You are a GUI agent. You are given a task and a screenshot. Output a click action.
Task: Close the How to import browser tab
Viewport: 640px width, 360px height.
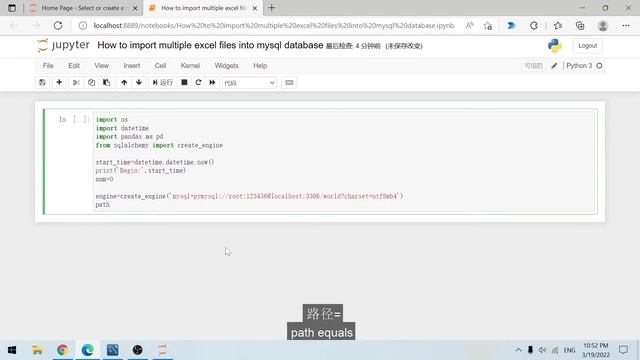coord(255,8)
